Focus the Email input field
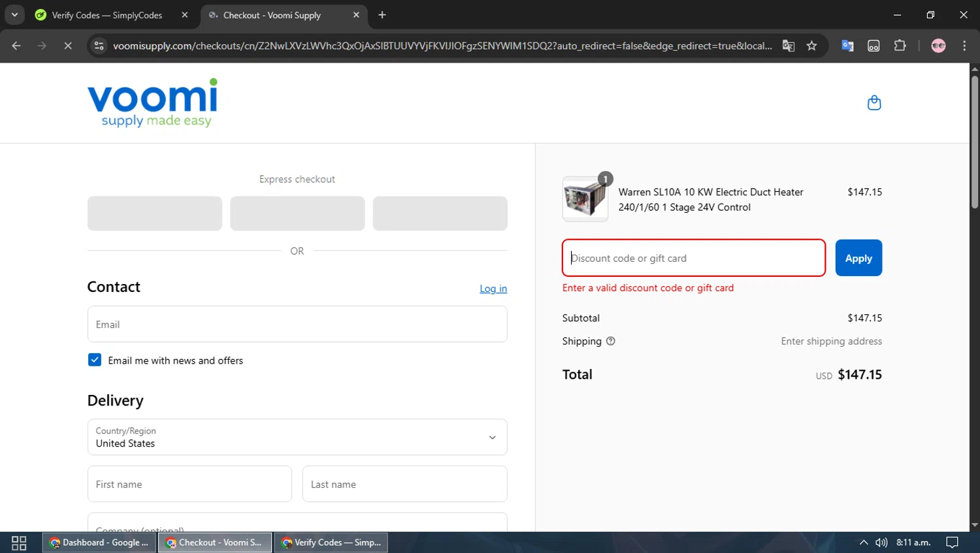Screen dimensions: 980x553 pos(297,324)
